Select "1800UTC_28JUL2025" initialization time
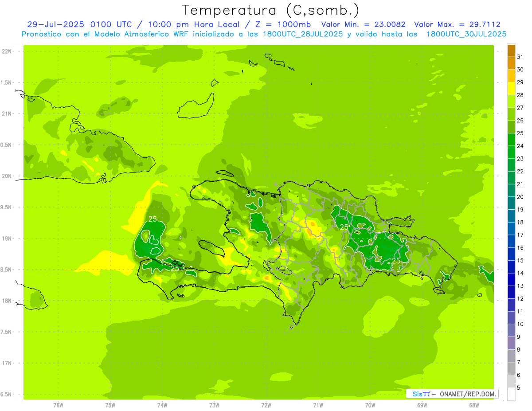 pyautogui.click(x=302, y=34)
